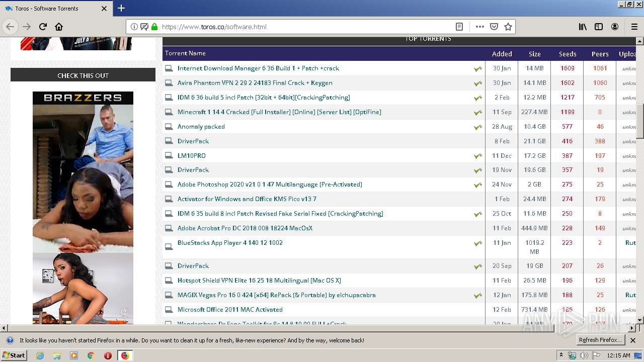Bookmark this page with the star icon
Image resolution: width=644 pixels, height=362 pixels.
508,27
